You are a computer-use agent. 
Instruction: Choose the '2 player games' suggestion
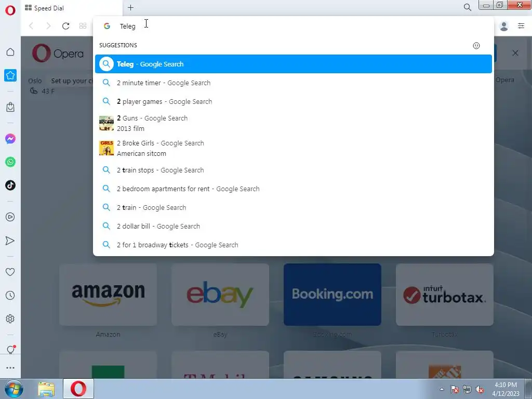tap(293, 101)
